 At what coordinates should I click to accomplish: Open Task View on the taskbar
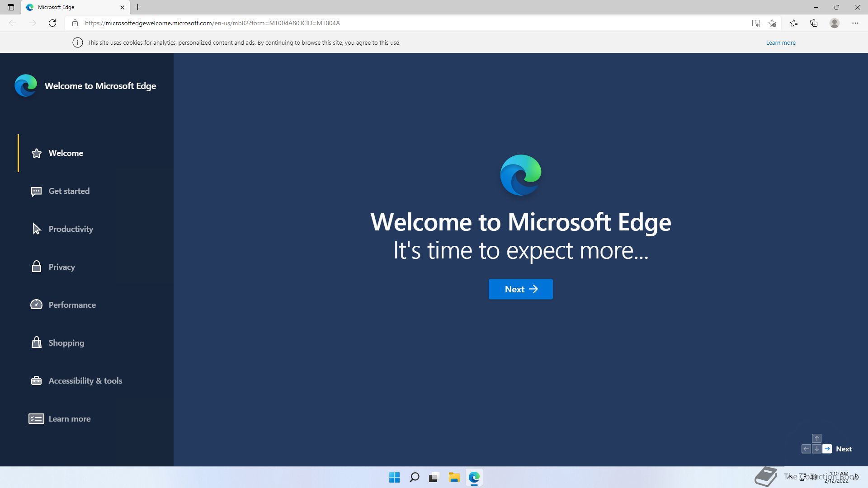(x=434, y=477)
